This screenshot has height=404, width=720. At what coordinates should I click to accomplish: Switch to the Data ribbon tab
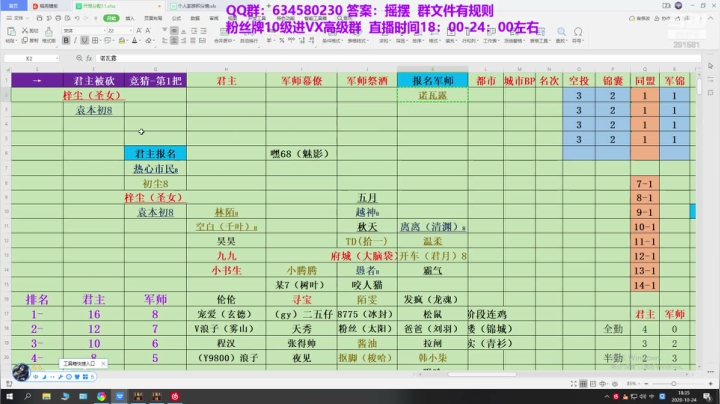point(195,18)
